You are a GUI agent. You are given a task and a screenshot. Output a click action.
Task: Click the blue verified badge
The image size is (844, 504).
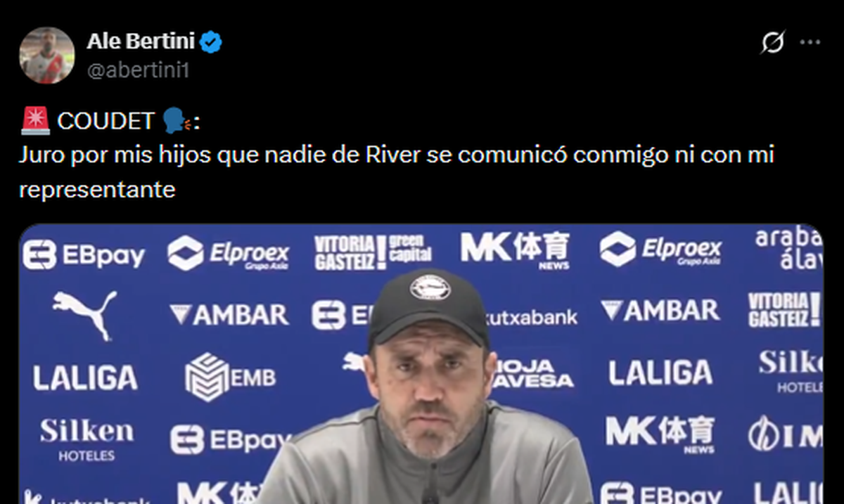[x=210, y=42]
